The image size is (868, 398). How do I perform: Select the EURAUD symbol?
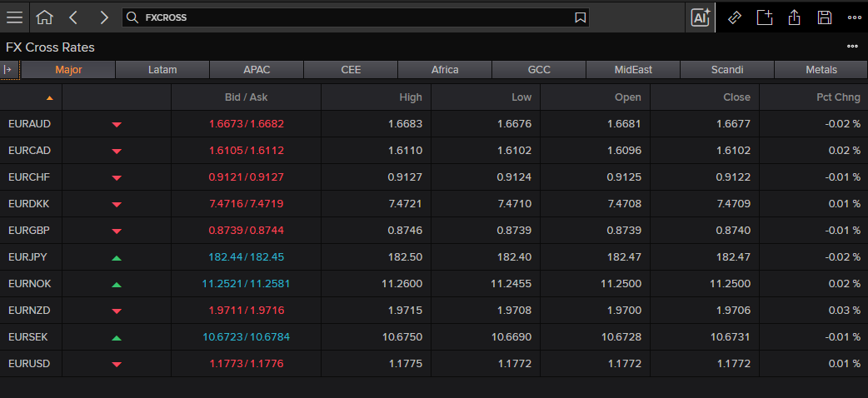coord(29,124)
